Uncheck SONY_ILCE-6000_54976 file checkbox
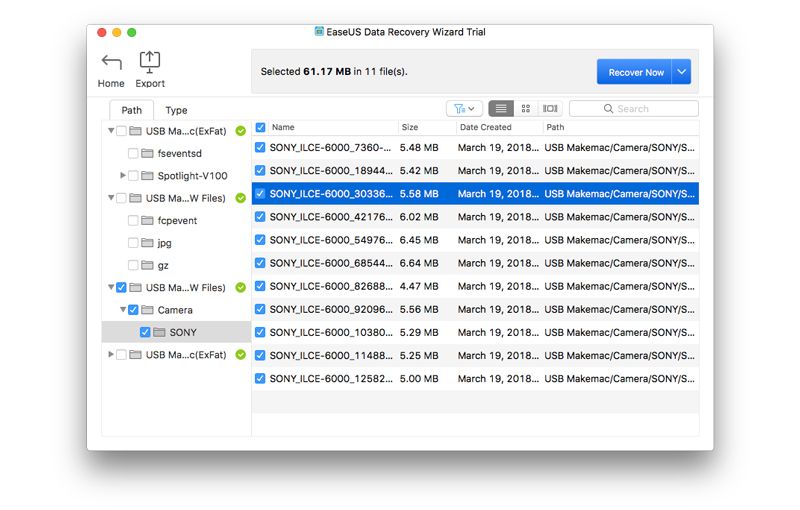The height and width of the screenshot is (510, 800). [260, 240]
